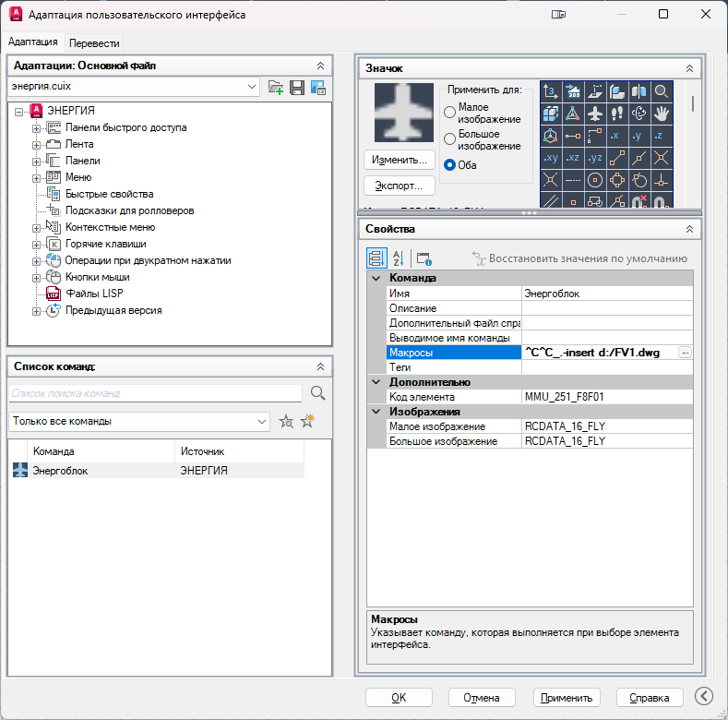Pick the midpoint snap icon
This screenshot has height=720, width=728.
(x=639, y=158)
